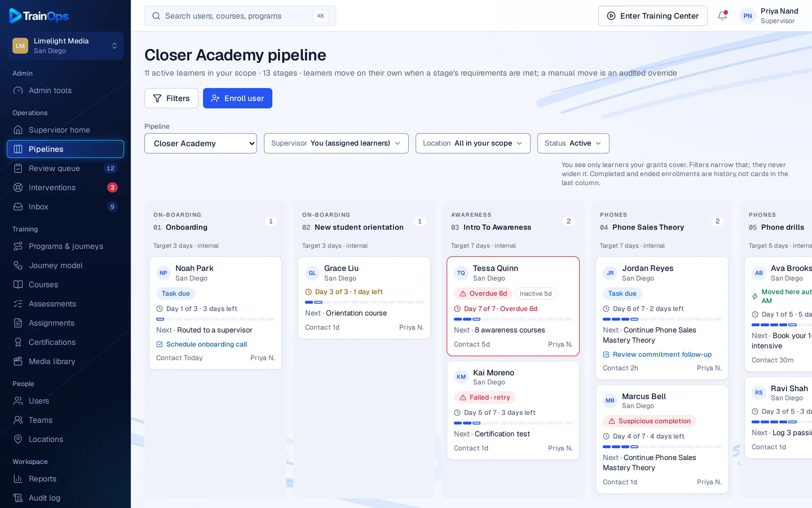The height and width of the screenshot is (508, 812).
Task: Click the Programs & journeys icon
Action: coord(18,246)
